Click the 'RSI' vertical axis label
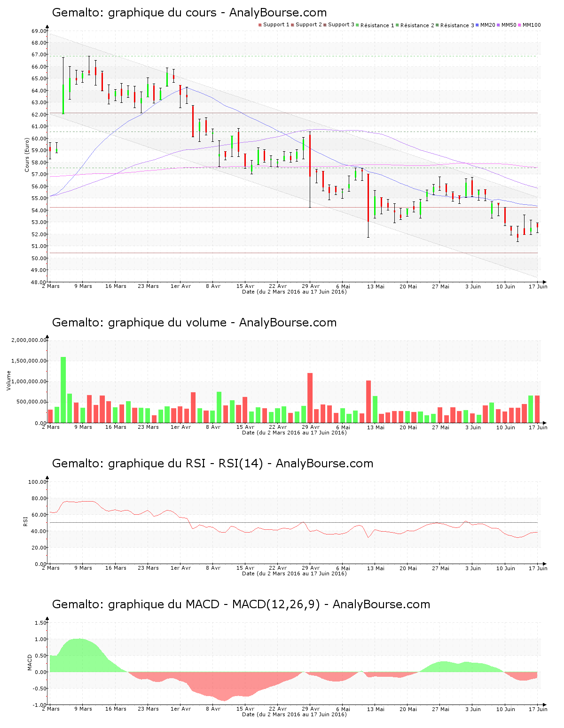 (25, 521)
